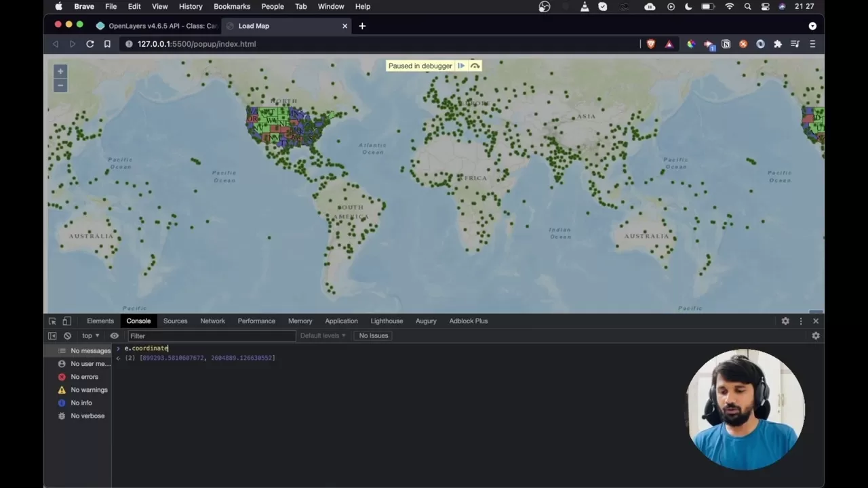Image resolution: width=868 pixels, height=488 pixels.
Task: Open DevTools settings gear
Action: 785,321
